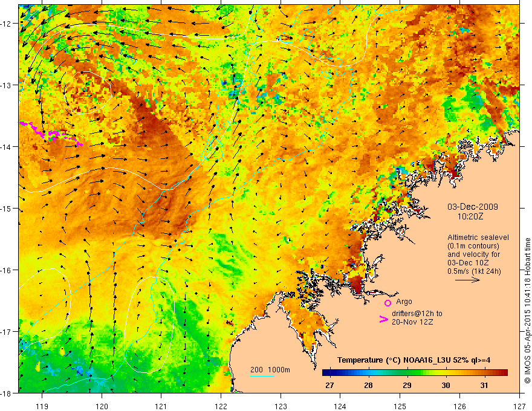Click the '200 1000m' bathymetry label
Image resolution: width=532 pixels, height=411 pixels.
(x=270, y=370)
